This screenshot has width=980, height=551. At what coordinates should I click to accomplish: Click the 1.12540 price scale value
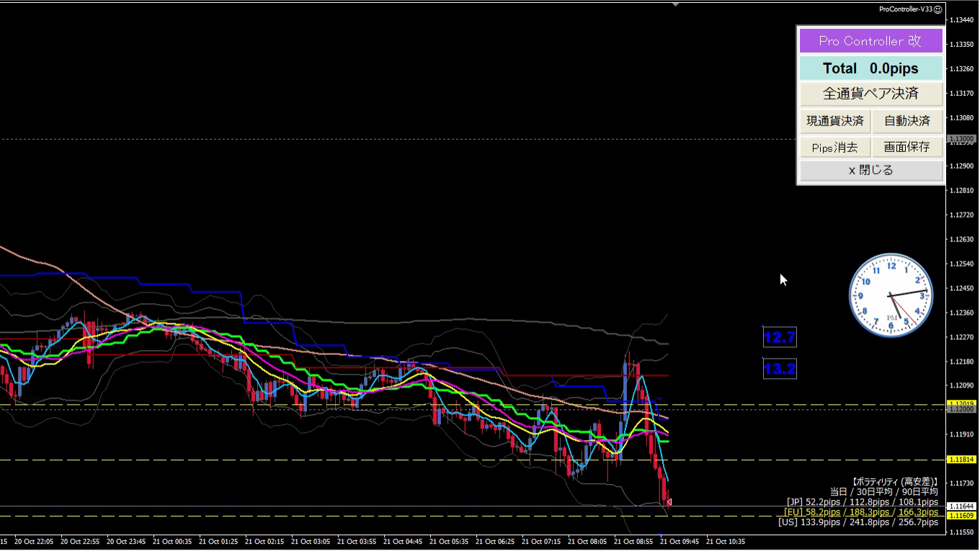tap(961, 264)
